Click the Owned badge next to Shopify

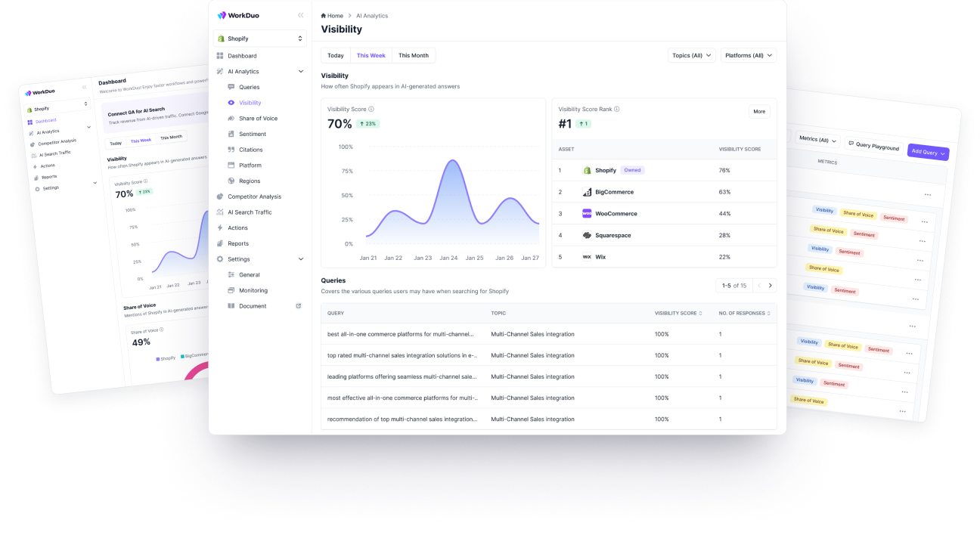click(632, 170)
